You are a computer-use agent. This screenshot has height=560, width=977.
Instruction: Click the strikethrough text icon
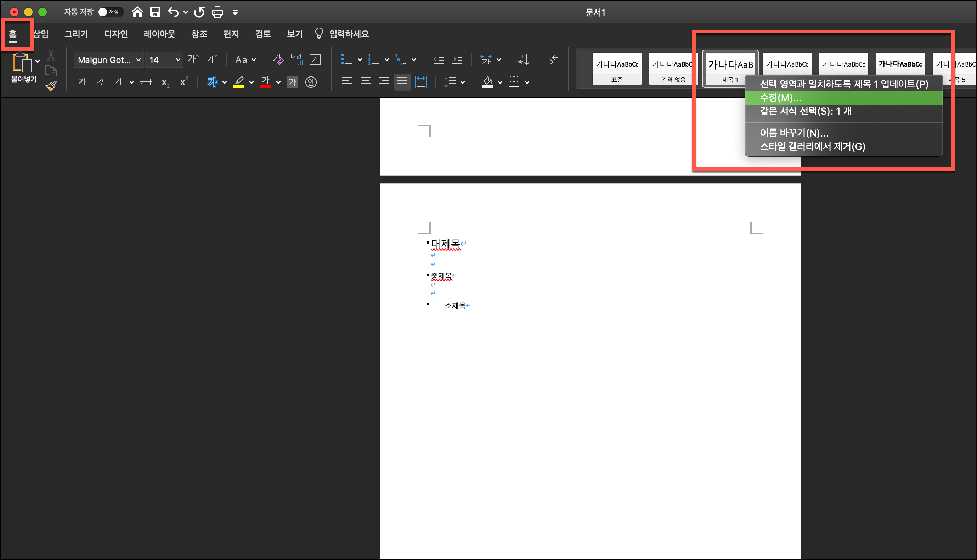[146, 82]
